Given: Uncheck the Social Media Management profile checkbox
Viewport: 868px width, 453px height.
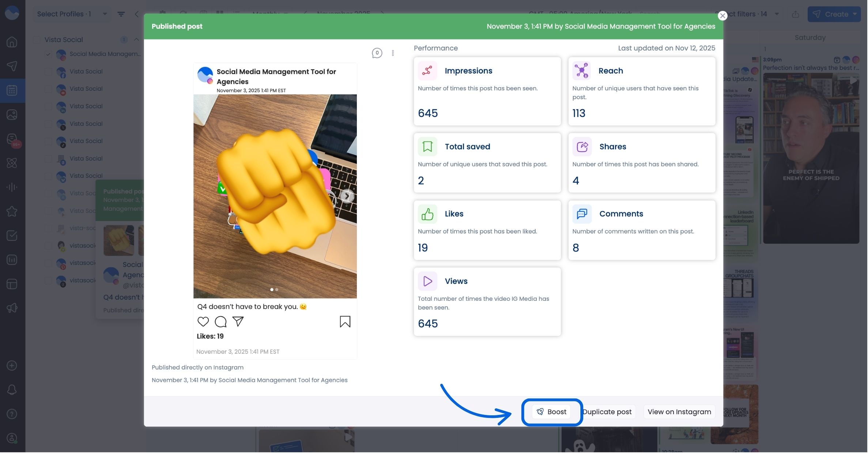Looking at the screenshot, I should tap(48, 54).
